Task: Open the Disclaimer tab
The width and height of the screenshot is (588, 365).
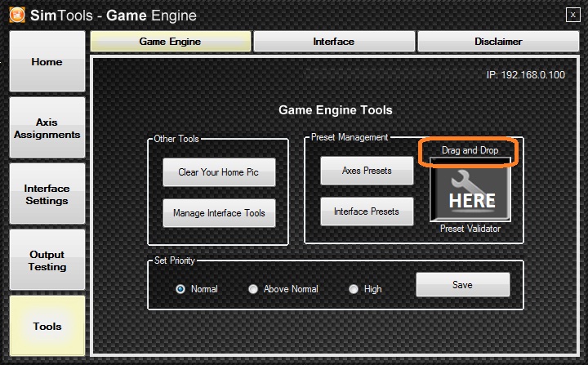Action: click(498, 42)
